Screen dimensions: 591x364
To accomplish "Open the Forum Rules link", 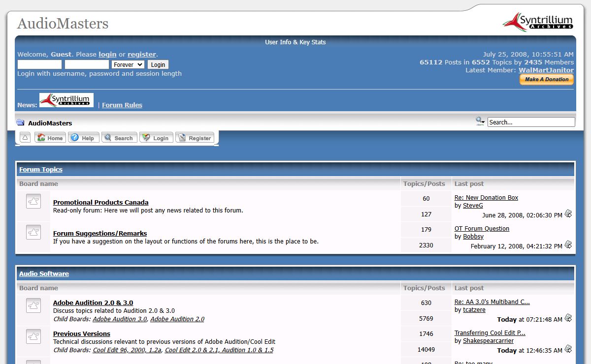I will pos(122,105).
